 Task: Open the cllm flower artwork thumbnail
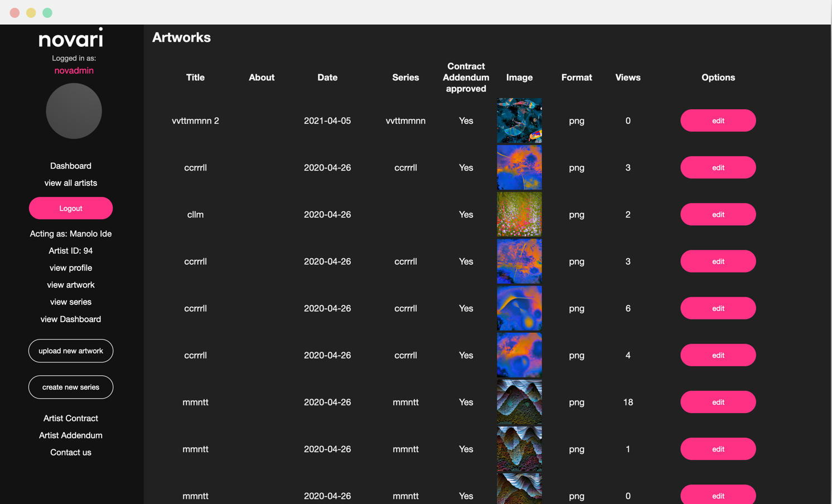coord(519,215)
